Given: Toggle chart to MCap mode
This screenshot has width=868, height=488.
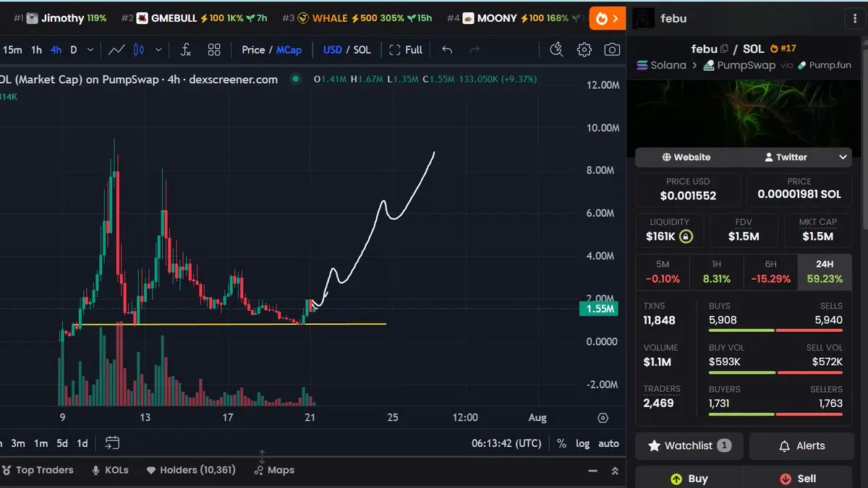Looking at the screenshot, I should [289, 50].
